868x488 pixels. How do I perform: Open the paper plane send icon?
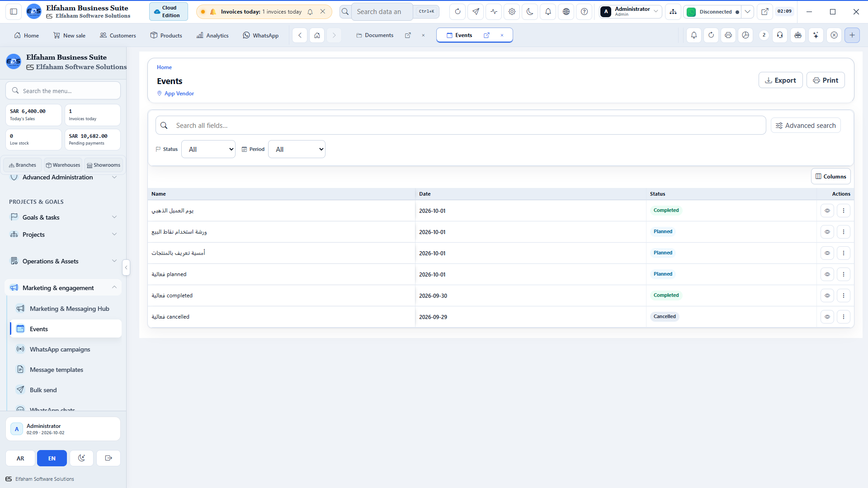coord(476,12)
